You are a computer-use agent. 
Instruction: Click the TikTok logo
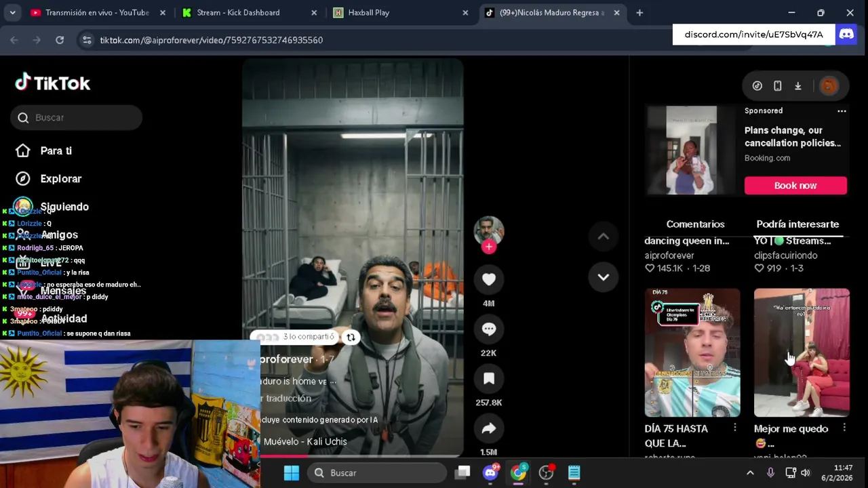coord(53,83)
